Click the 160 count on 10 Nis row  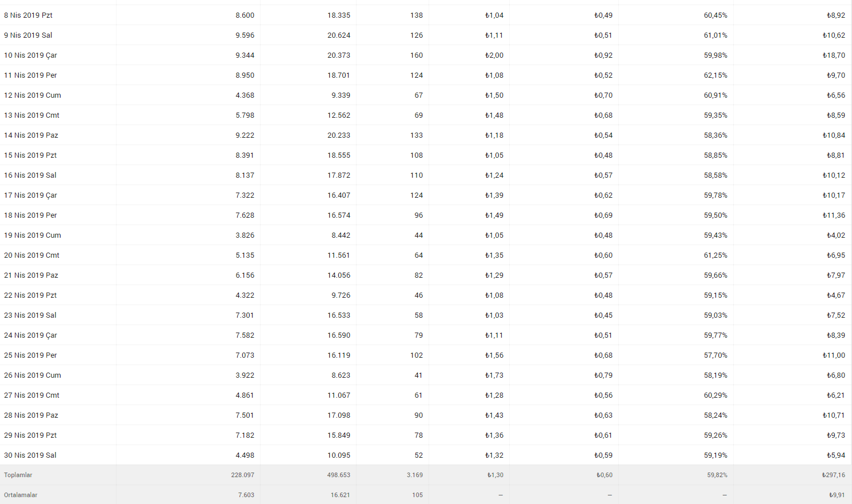417,55
